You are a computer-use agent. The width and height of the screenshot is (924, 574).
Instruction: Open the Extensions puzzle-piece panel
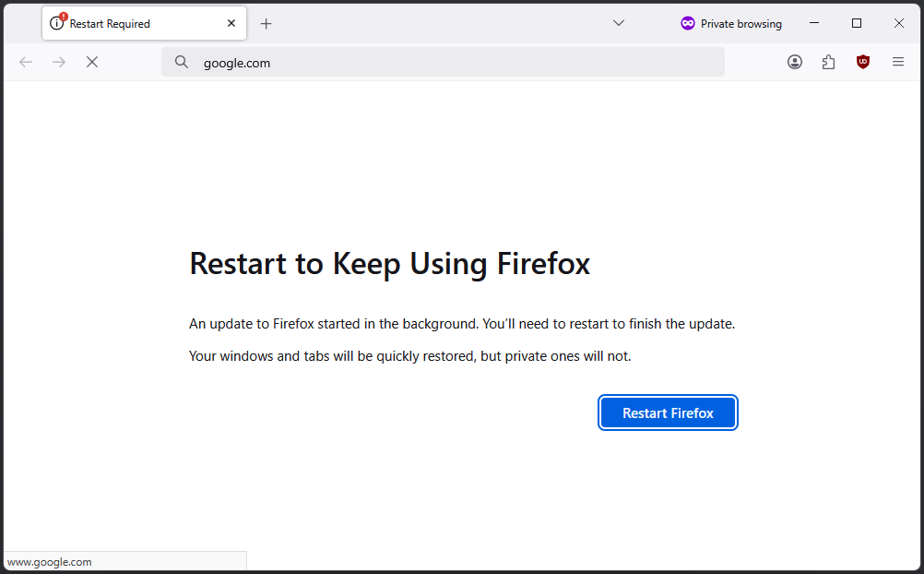click(828, 62)
